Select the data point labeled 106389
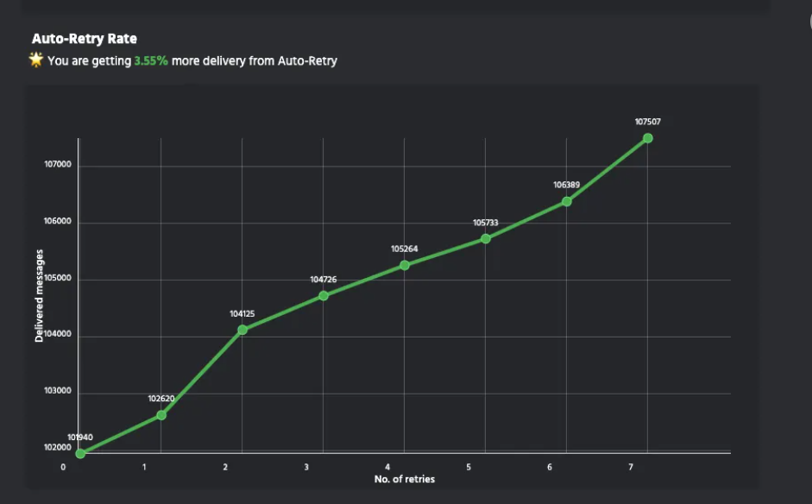Screen dimensions: 812x504 click(567, 201)
